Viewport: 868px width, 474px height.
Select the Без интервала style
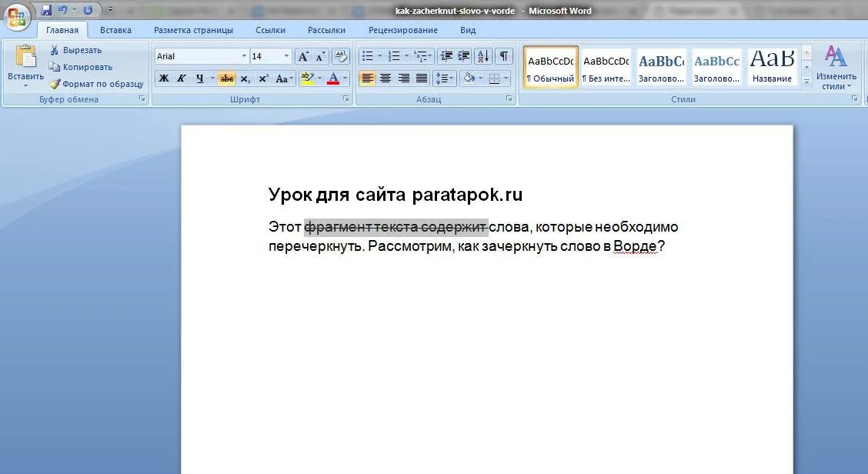[606, 67]
